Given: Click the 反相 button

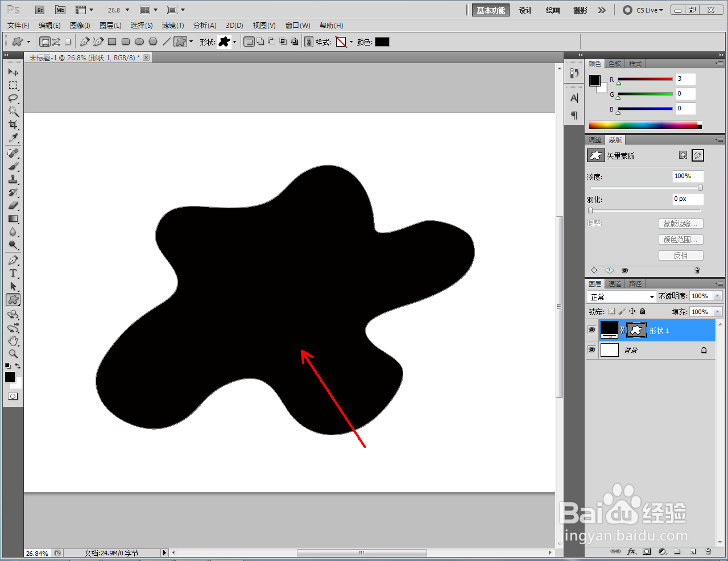Looking at the screenshot, I should tap(681, 255).
